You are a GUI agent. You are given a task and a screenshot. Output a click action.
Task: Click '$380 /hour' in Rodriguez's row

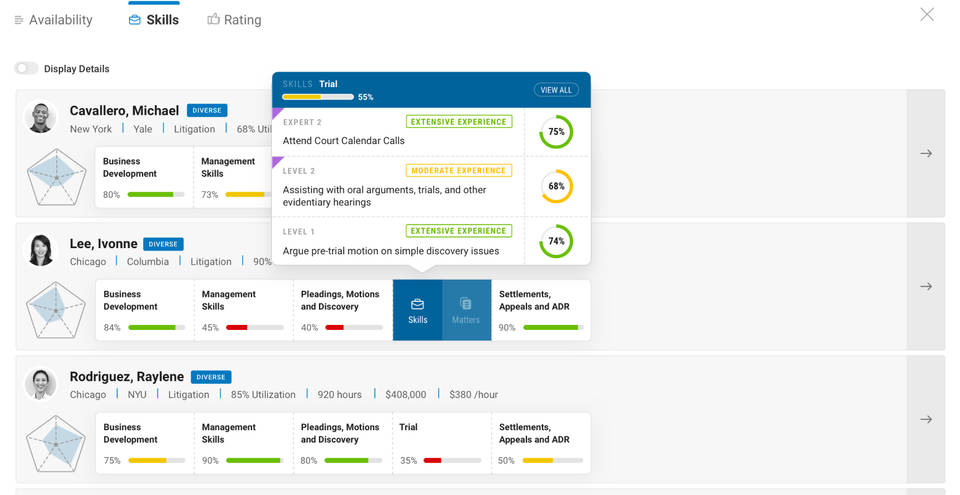(x=473, y=395)
